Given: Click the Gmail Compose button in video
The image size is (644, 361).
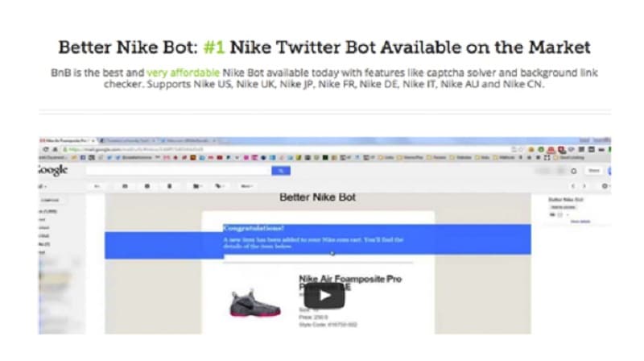Looking at the screenshot, I should coord(50,200).
